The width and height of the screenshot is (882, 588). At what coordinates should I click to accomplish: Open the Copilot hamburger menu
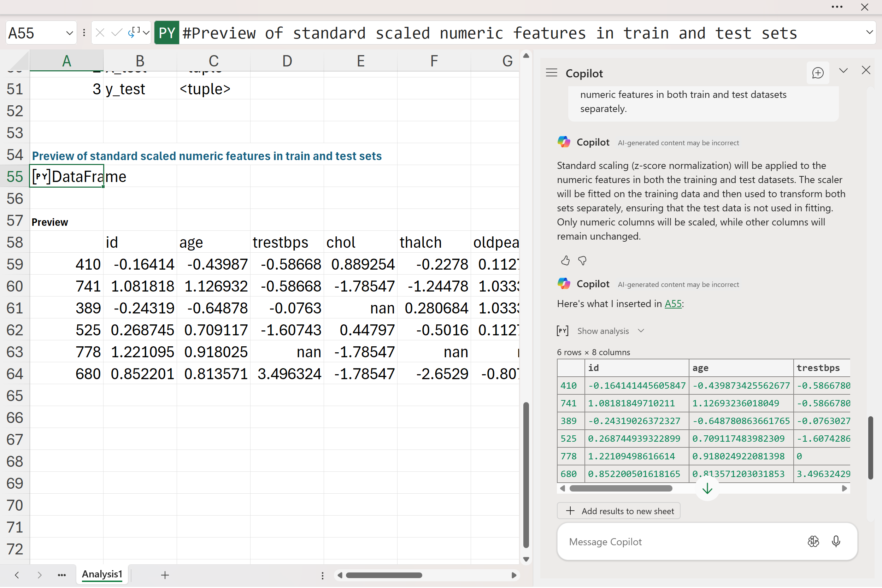coord(551,73)
